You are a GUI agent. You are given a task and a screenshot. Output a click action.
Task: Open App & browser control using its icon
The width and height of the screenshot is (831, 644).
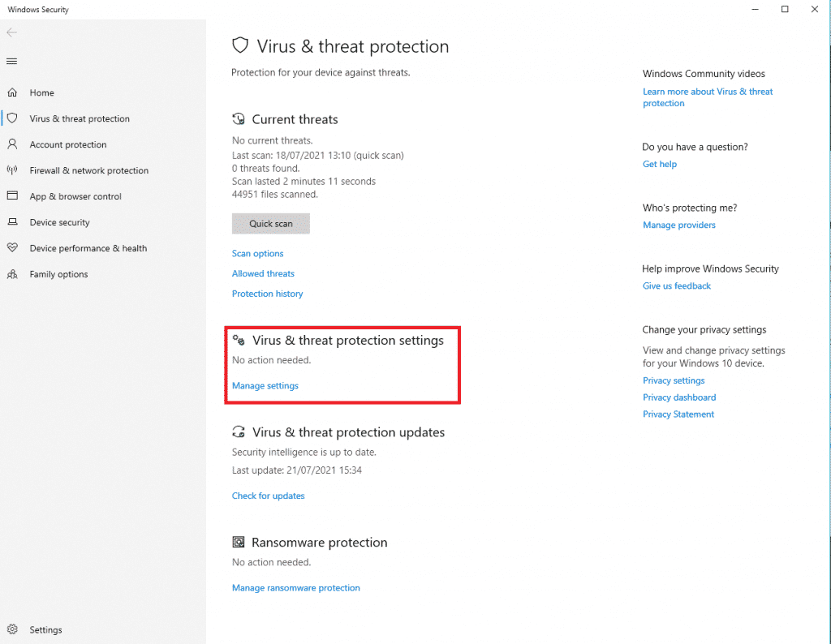point(11,196)
